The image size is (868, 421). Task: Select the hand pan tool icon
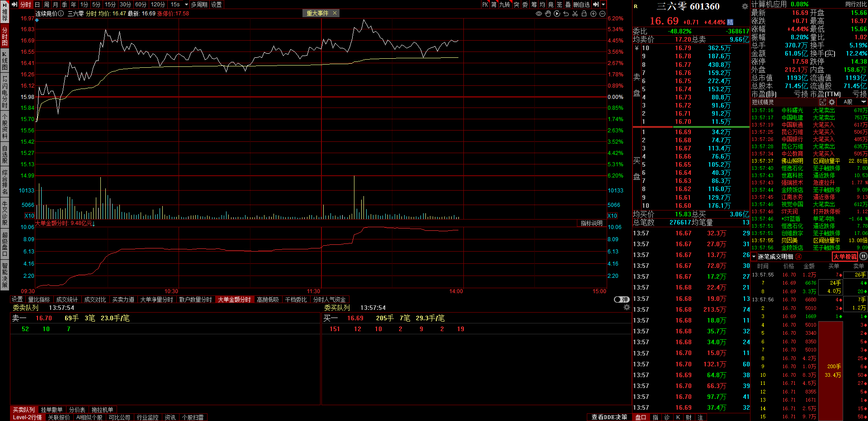pyautogui.click(x=548, y=14)
